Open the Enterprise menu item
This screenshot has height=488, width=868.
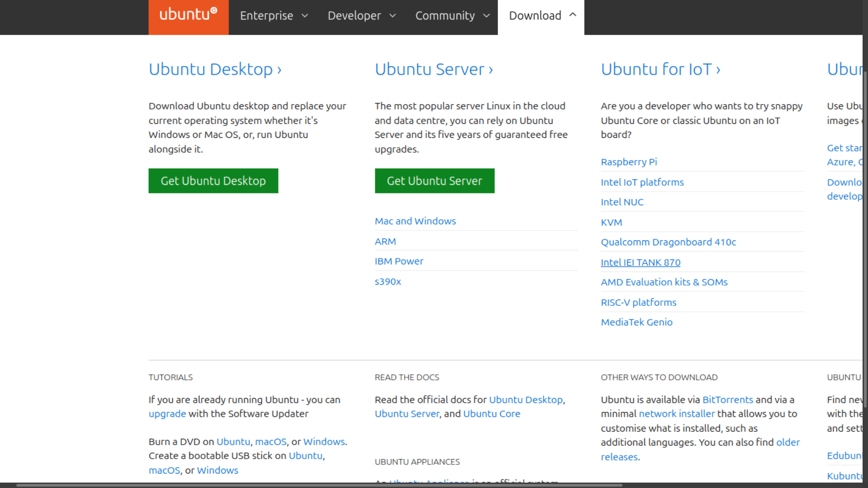[266, 16]
